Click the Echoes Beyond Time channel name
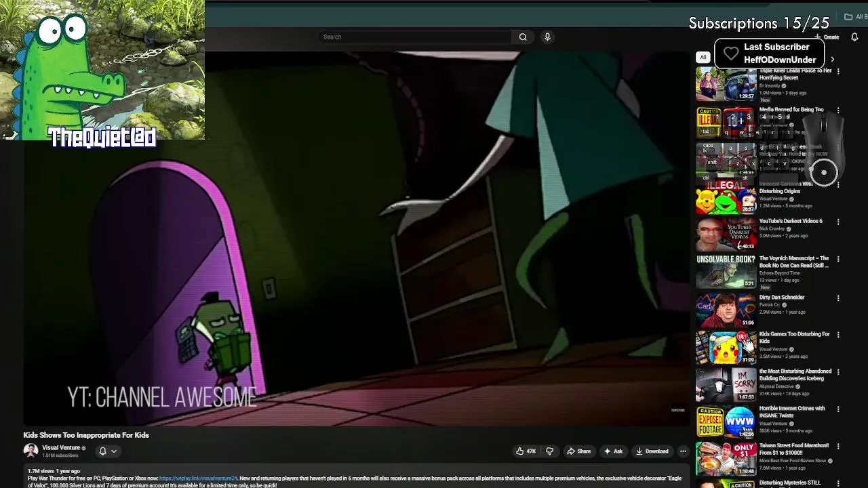The image size is (868, 488). pos(779,273)
